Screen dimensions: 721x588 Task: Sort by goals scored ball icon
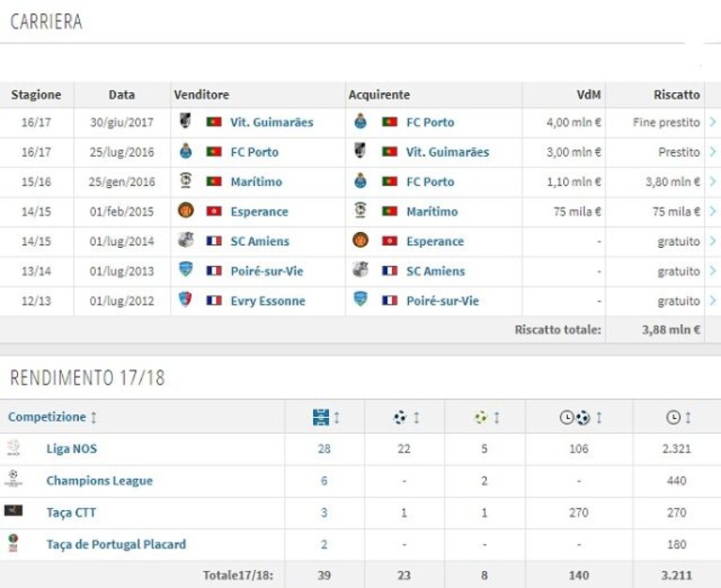click(400, 417)
